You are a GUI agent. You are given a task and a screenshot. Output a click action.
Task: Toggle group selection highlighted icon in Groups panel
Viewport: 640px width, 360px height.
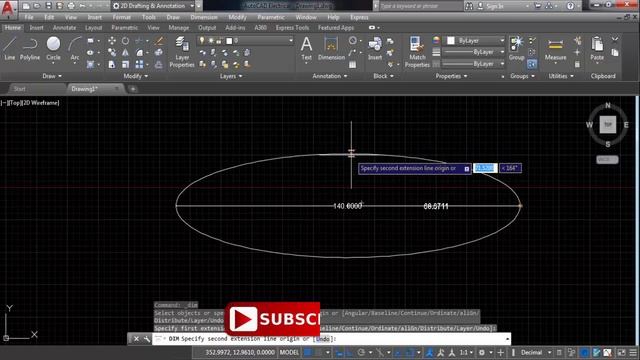pos(532,64)
